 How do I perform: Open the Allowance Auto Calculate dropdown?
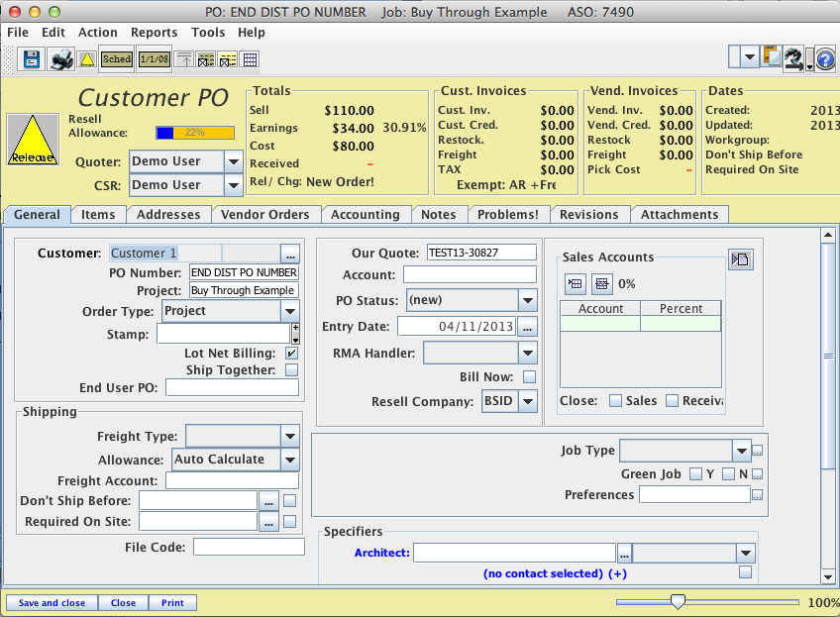click(x=290, y=460)
